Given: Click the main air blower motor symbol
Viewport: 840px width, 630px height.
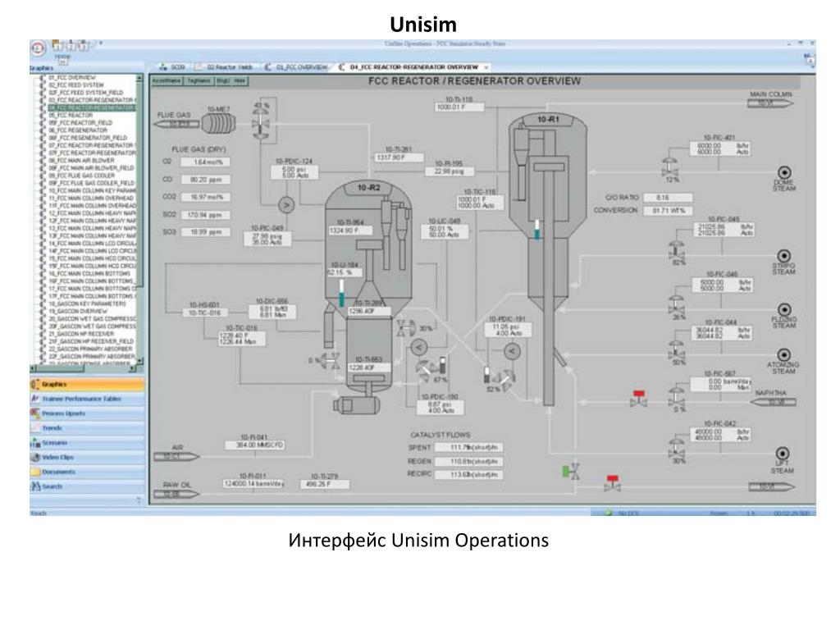Looking at the screenshot, I should [354, 405].
